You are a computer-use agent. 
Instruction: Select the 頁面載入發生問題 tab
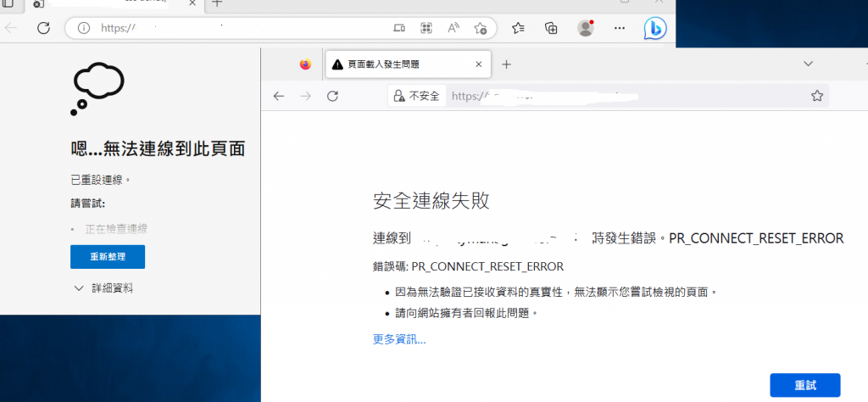[x=409, y=64]
